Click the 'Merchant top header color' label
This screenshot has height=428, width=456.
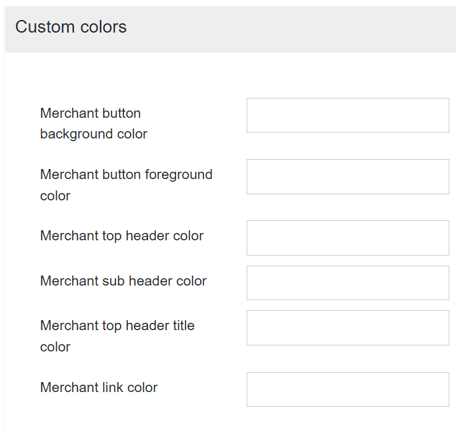122,236
